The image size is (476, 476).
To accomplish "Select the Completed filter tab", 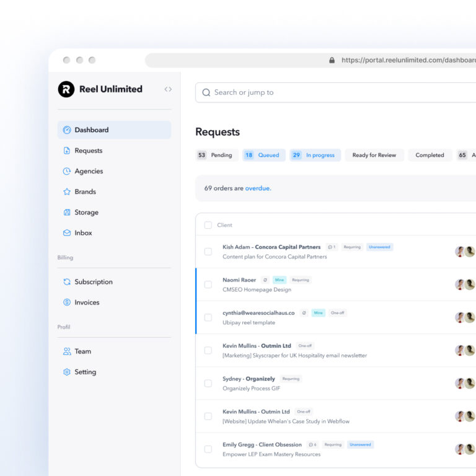I will [x=430, y=155].
